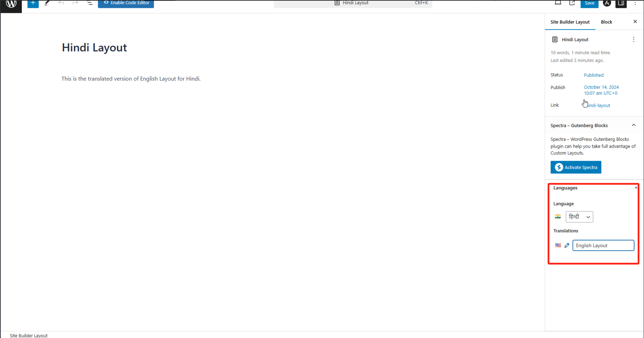Collapse the Spectra – Gutenberg Blocks section
Viewport: 644px width, 338px height.
coord(633,125)
